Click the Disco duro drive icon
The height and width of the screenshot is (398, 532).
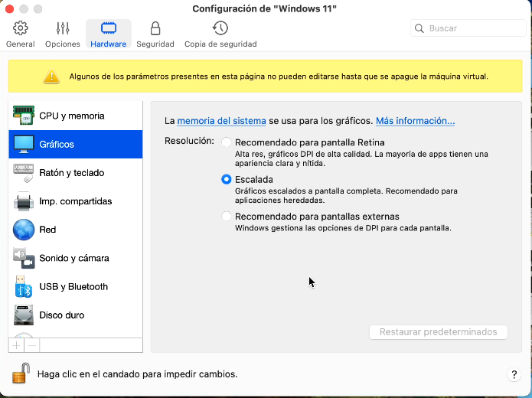24,315
